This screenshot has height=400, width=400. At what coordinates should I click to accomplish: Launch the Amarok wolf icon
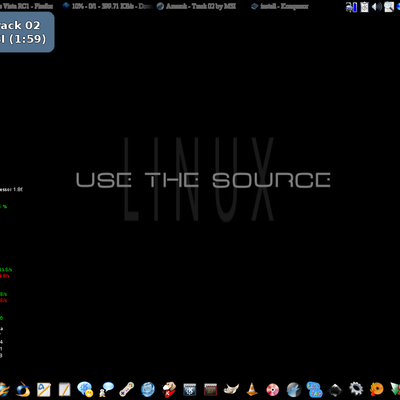pyautogui.click(x=293, y=389)
